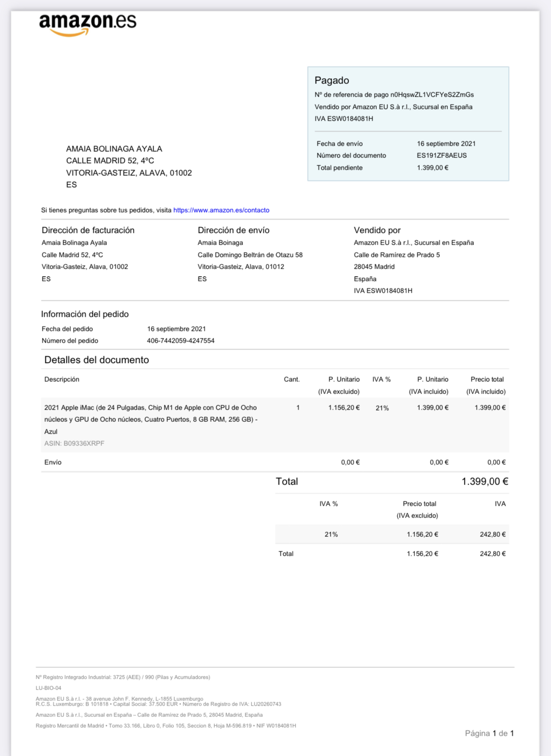The width and height of the screenshot is (551, 756).
Task: Select recipient name AMAIA BOLINAGA AYALA
Action: (114, 149)
